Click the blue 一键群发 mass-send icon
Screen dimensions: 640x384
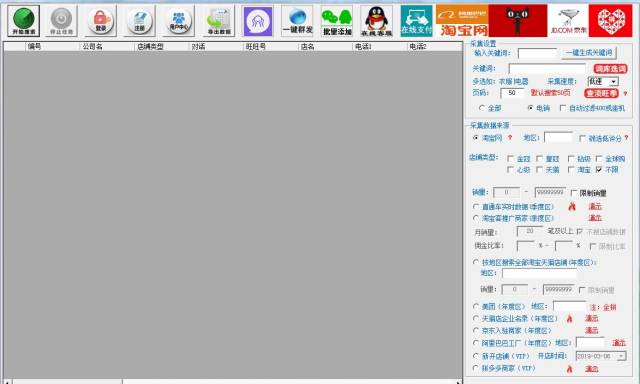click(298, 20)
